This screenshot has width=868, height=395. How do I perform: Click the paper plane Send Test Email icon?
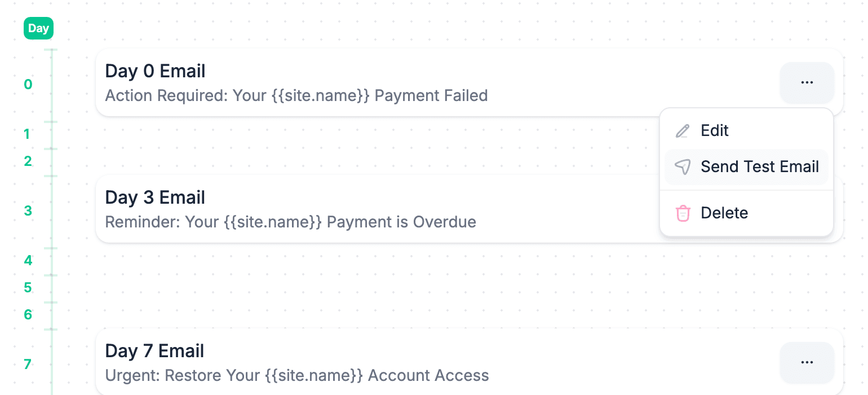(x=683, y=166)
